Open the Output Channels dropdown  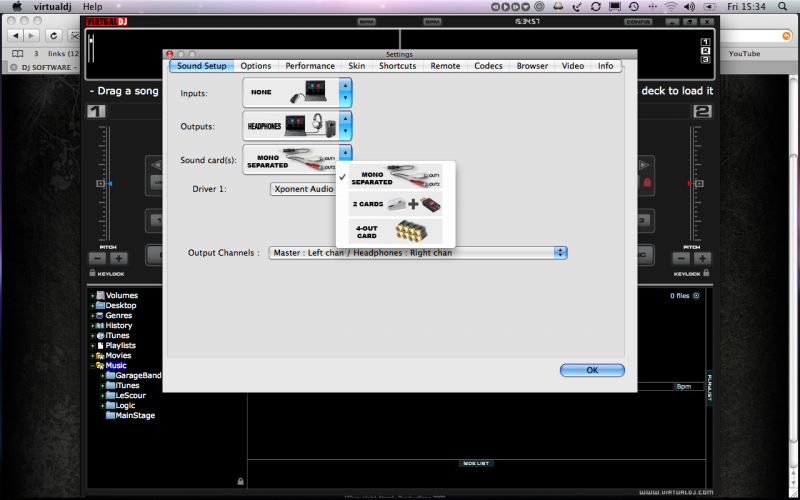(x=418, y=253)
